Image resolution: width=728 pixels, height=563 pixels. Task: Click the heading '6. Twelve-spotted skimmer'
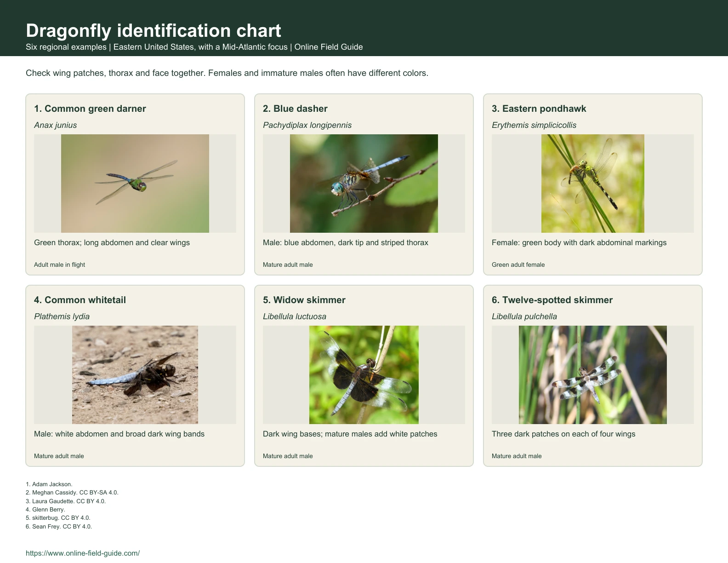552,300
